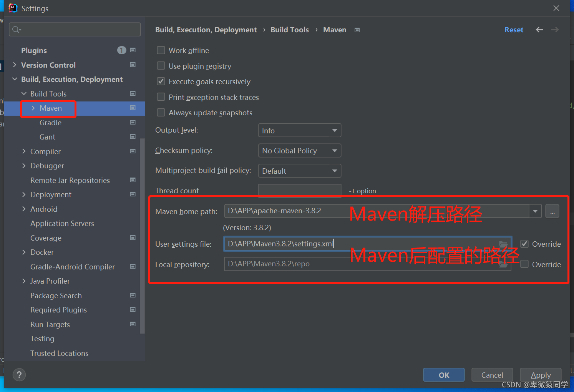Open the Output level dropdown
The image size is (574, 392).
[300, 130]
